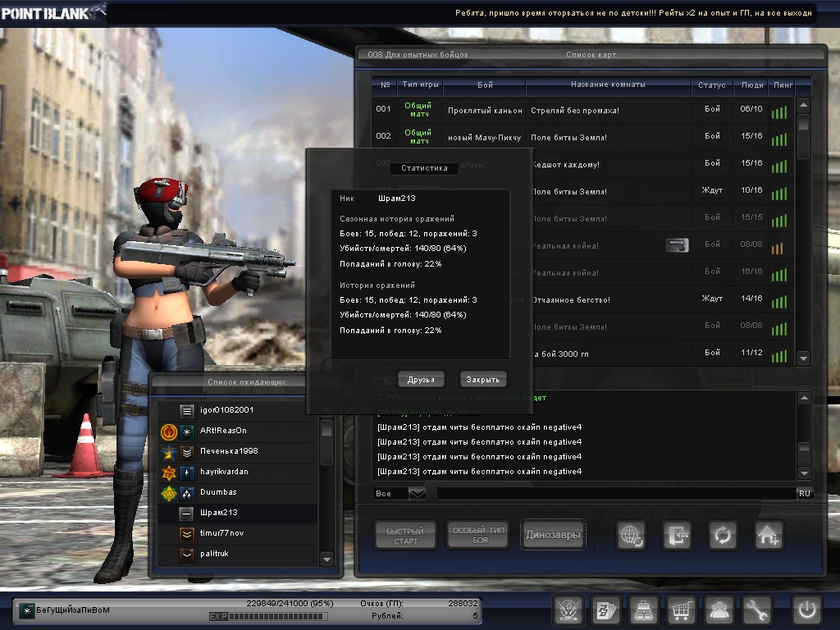Click the Список карт header label

coord(591,55)
